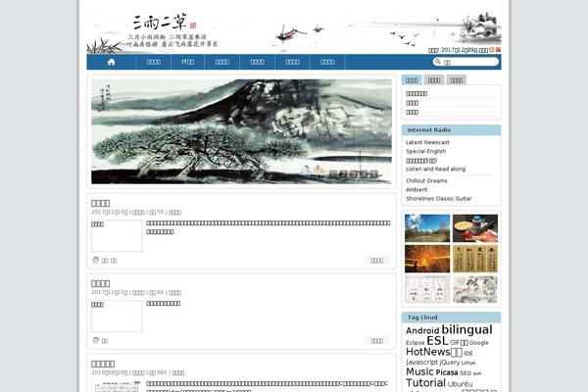
Task: Open the blue sky landscape photo thumbnail
Action: 427,228
